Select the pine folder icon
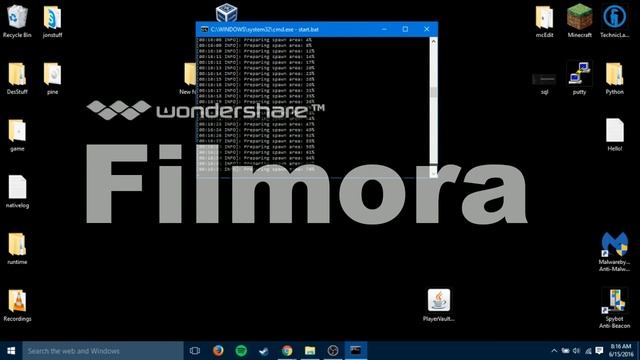Image resolution: width=640 pixels, height=360 pixels. tap(52, 78)
